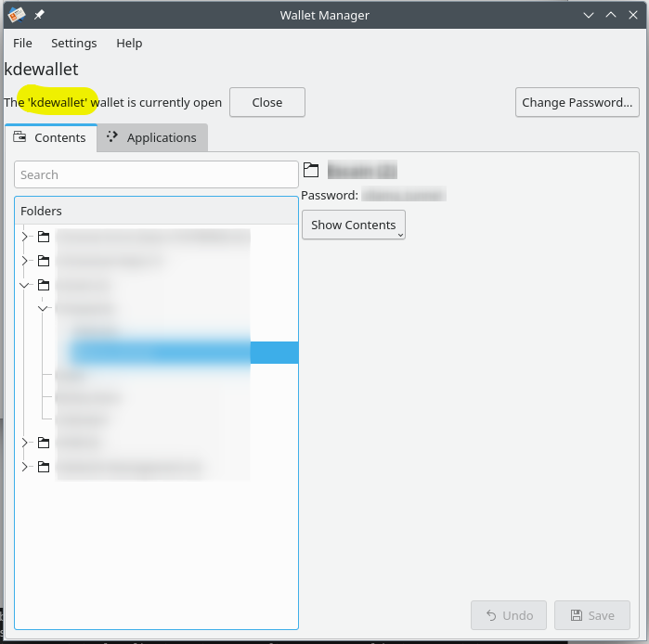This screenshot has width=649, height=644.
Task: Click the Wallet Manager app icon in title bar
Action: pyautogui.click(x=16, y=15)
